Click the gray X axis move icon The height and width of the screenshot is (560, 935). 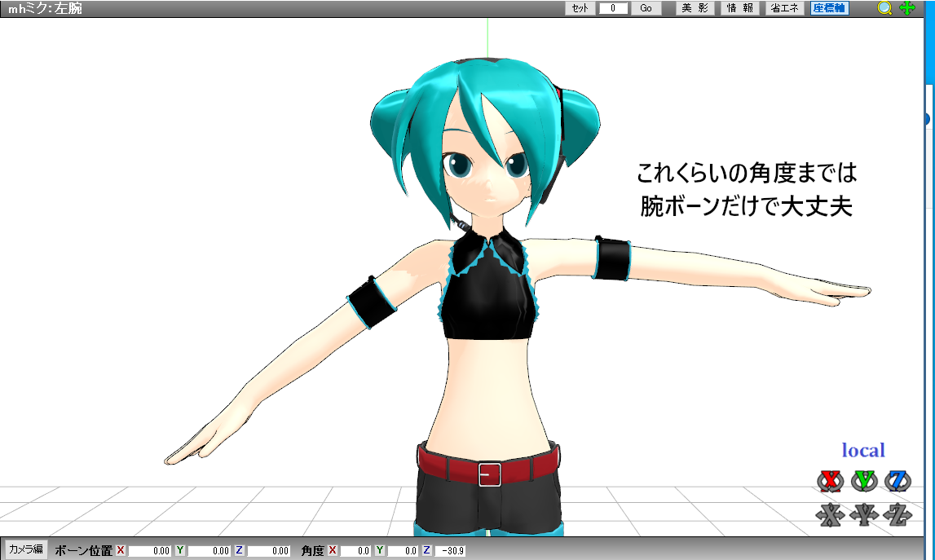pos(830,514)
